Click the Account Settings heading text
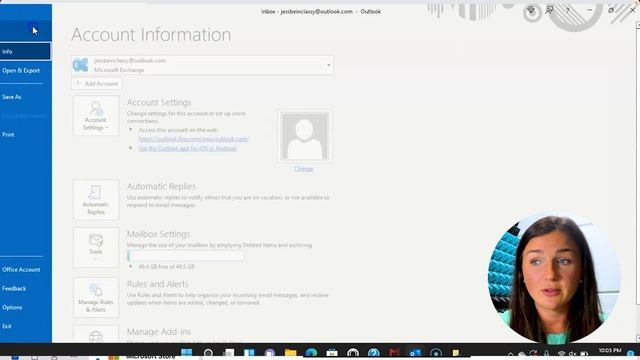 click(159, 102)
